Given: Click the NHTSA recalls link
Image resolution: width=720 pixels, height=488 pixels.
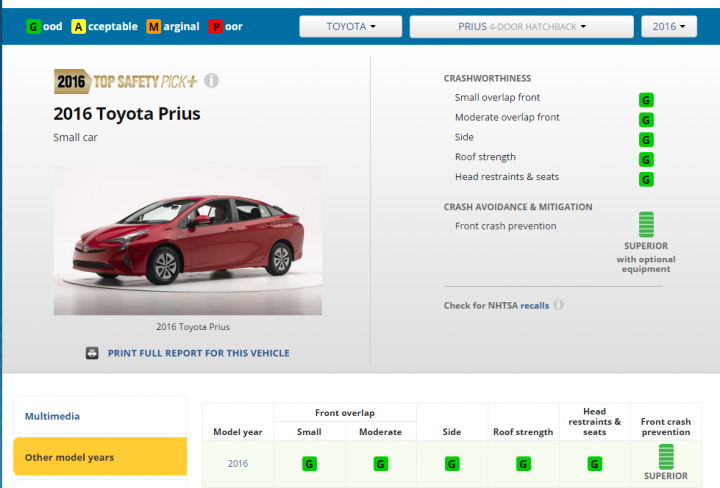Looking at the screenshot, I should [x=534, y=306].
